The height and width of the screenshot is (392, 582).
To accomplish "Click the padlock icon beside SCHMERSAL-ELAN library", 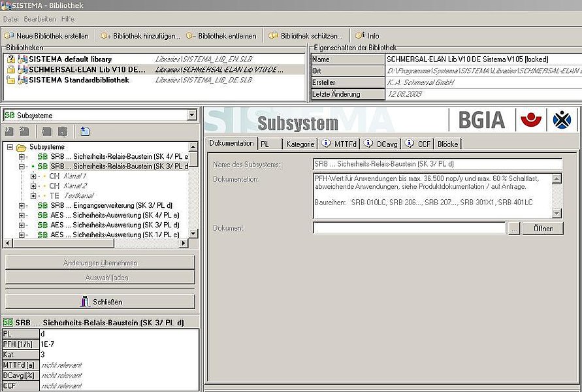I will coord(10,69).
